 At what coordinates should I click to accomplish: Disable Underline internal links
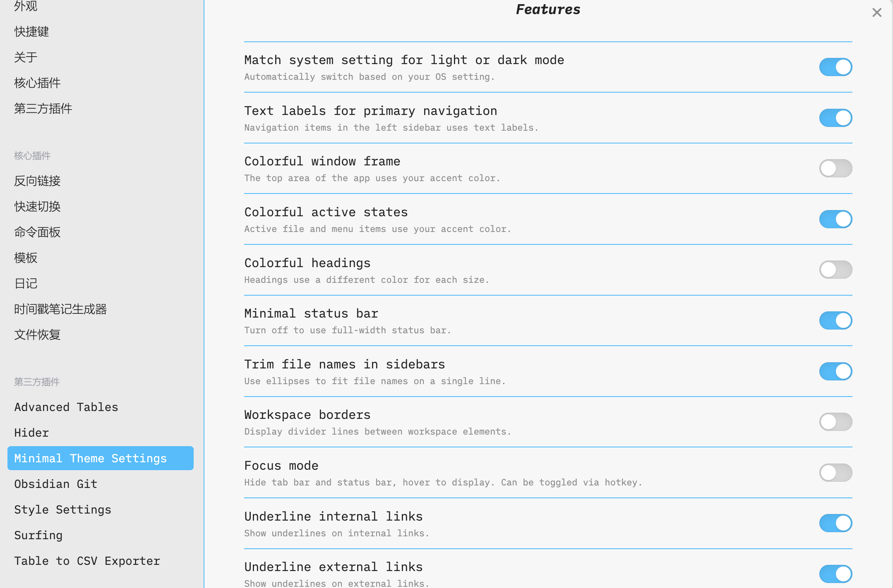[x=835, y=523]
